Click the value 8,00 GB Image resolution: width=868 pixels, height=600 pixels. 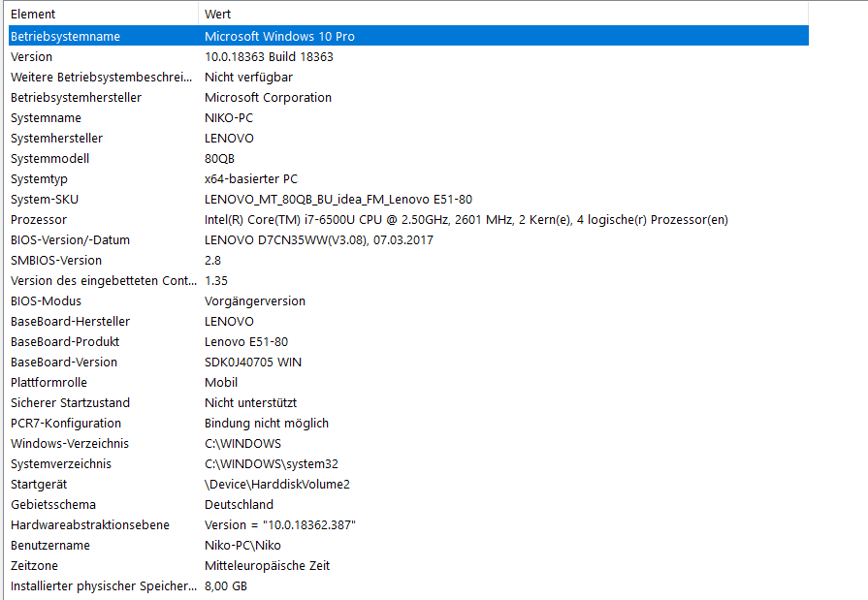226,586
